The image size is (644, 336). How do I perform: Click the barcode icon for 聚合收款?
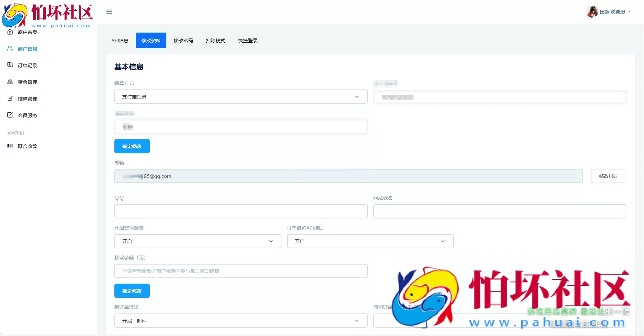(10, 146)
